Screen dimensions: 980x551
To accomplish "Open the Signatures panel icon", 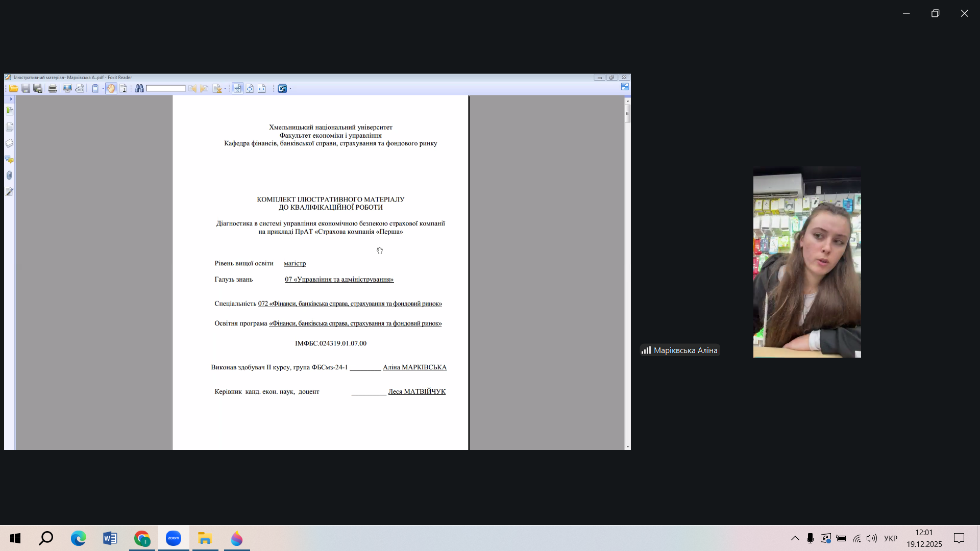I will (x=9, y=191).
